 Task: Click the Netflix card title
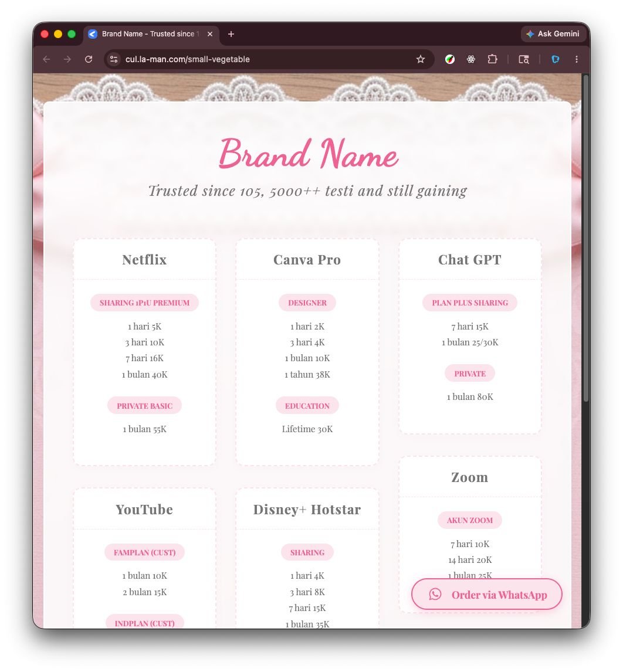point(144,260)
